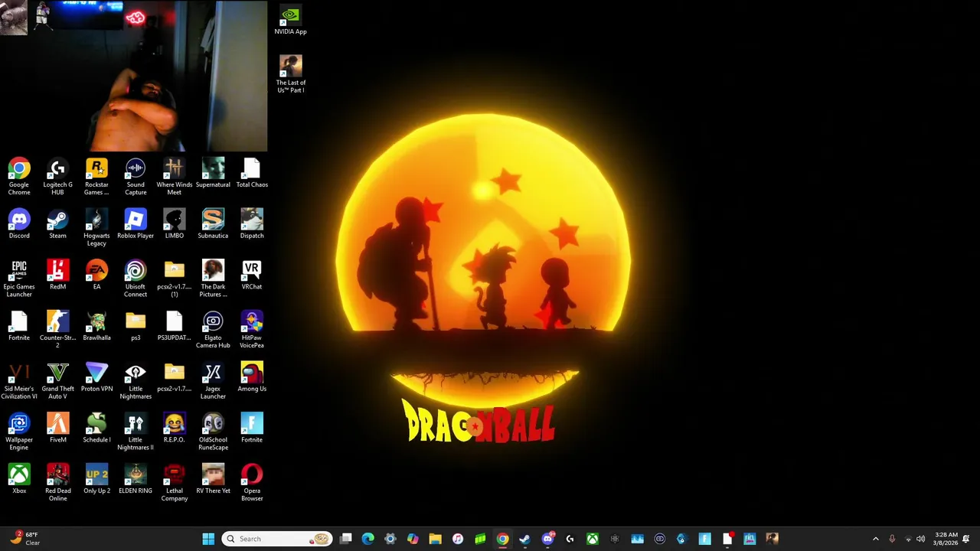Select R.E.P.O. game icon
The image size is (980, 551).
[174, 429]
